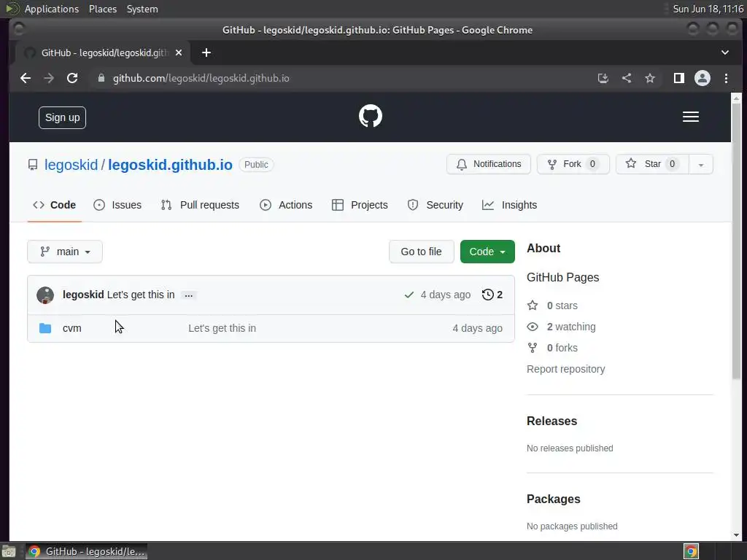747x560 pixels.
Task: Switch to the Projects tab
Action: tap(360, 205)
